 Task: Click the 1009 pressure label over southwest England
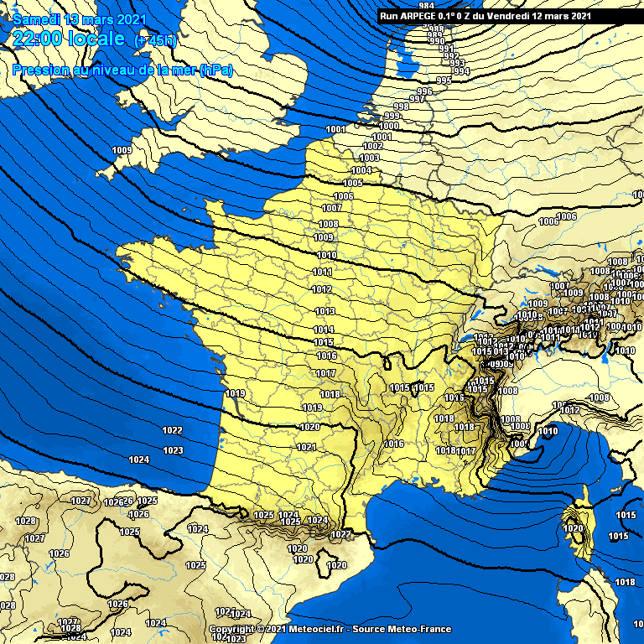[x=122, y=150]
